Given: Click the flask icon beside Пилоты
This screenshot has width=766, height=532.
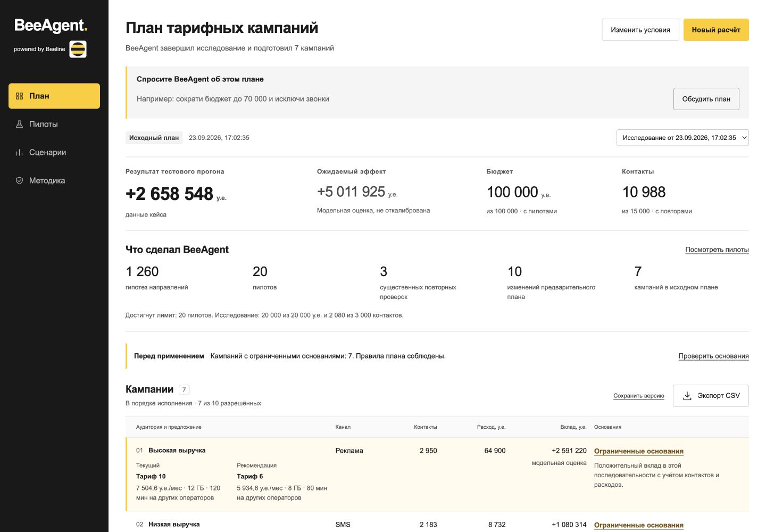Looking at the screenshot, I should (20, 124).
